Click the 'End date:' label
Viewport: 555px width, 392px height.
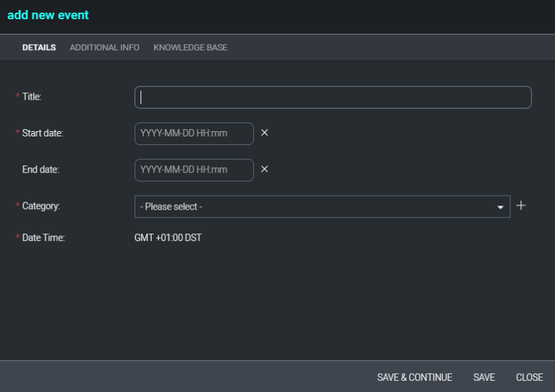pyautogui.click(x=41, y=170)
